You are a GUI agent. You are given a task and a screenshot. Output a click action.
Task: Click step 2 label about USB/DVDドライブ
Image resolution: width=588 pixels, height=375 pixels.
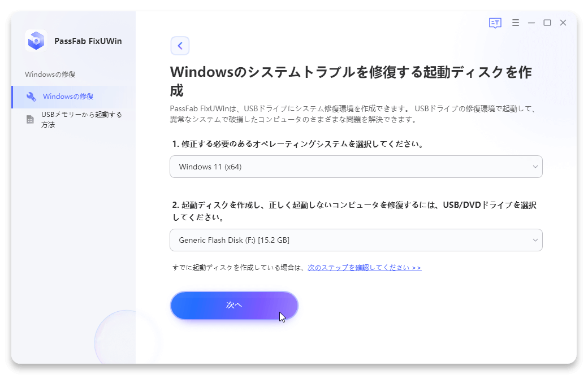point(354,211)
